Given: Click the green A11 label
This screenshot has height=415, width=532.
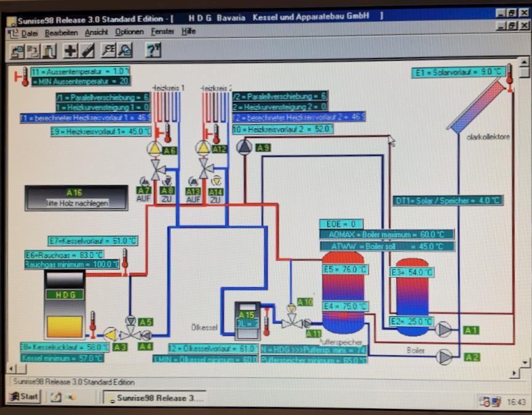Looking at the screenshot, I should [x=313, y=334].
